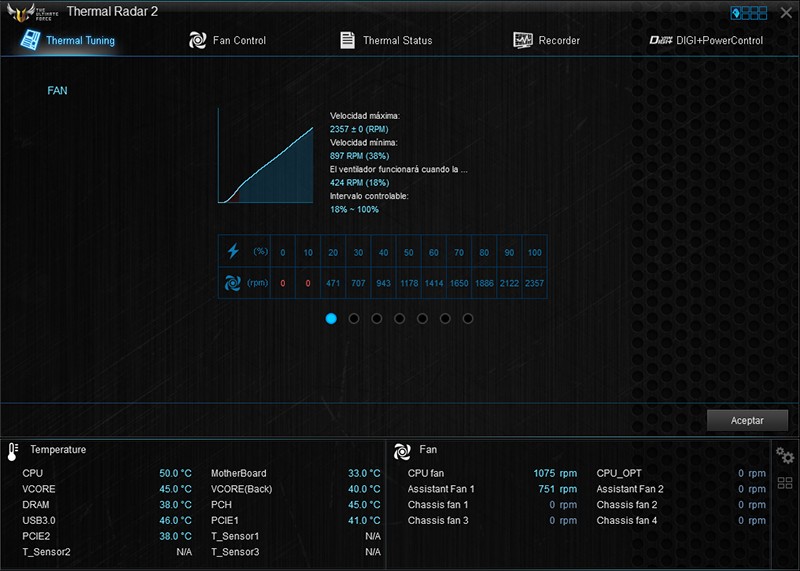The image size is (800, 571).
Task: Click the grid view icon below gears
Action: [x=785, y=483]
